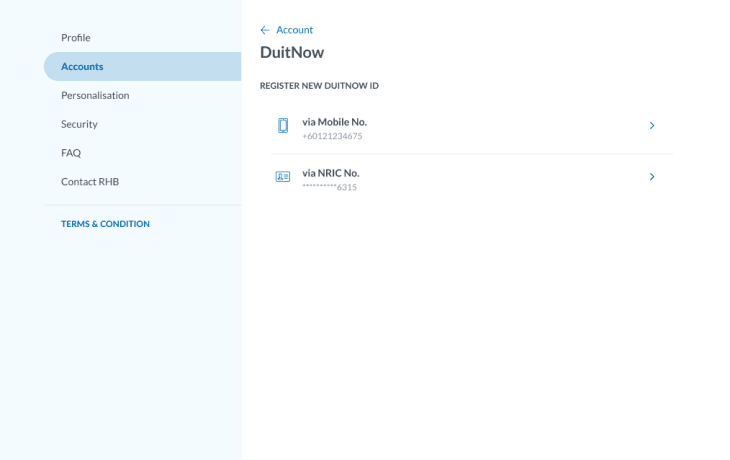This screenshot has height=460, width=730.
Task: Click the Register New DuitNow ID label
Action: [319, 86]
